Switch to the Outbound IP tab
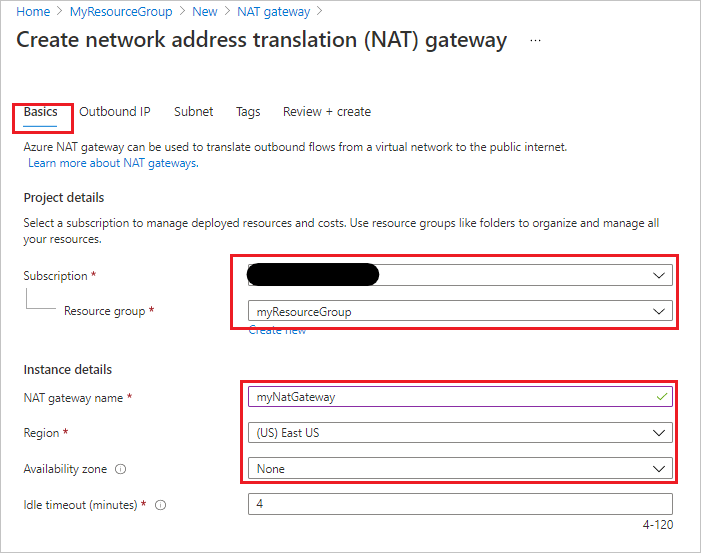701x553 pixels. pos(115,112)
